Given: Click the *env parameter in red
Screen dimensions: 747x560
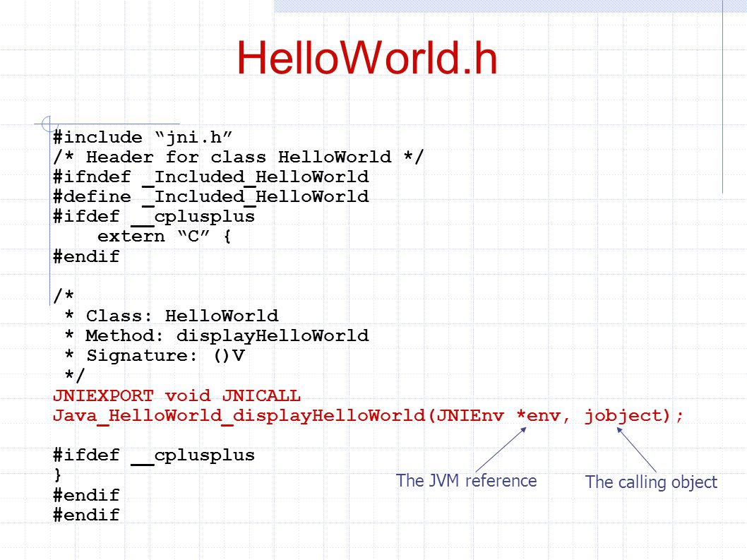Looking at the screenshot, I should (x=539, y=416).
